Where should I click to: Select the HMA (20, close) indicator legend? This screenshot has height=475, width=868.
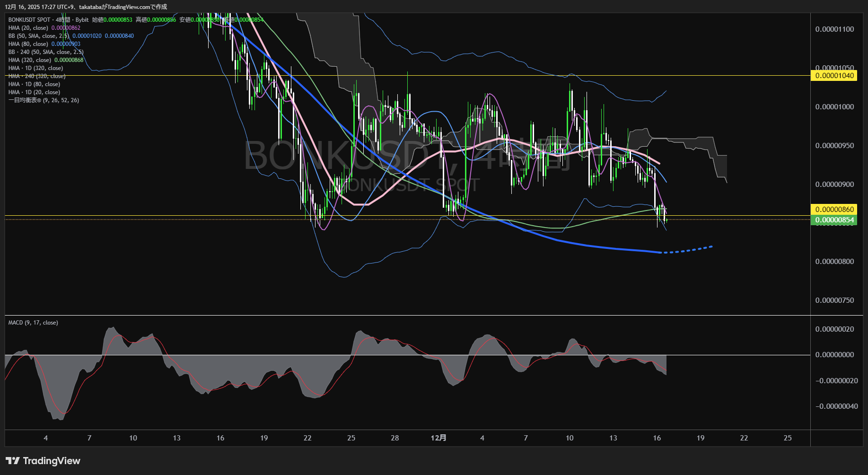click(x=28, y=28)
